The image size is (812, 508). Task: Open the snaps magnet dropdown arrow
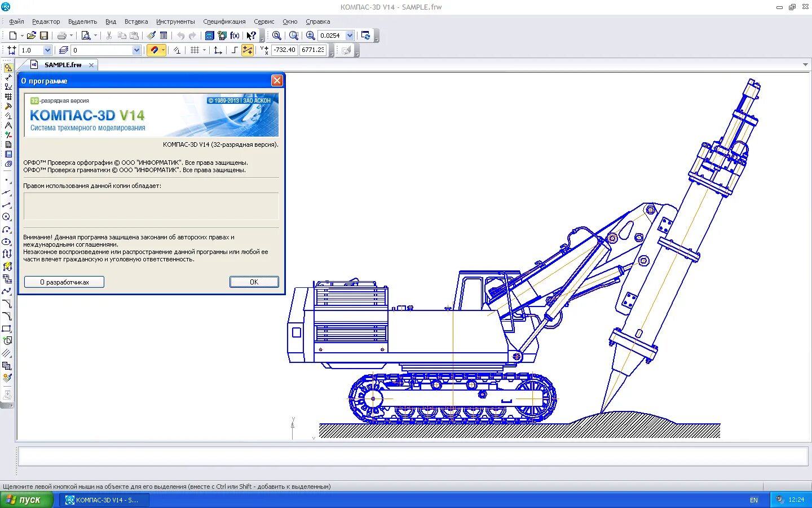(x=164, y=50)
